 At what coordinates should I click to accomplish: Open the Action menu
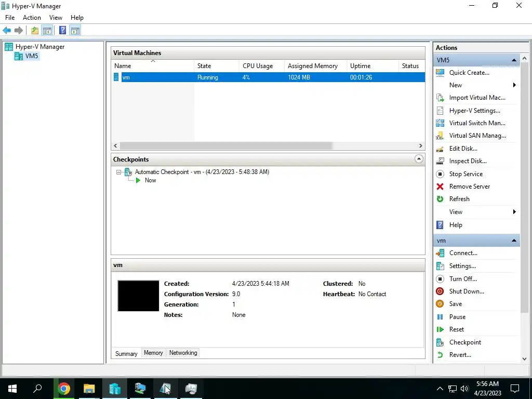32,18
